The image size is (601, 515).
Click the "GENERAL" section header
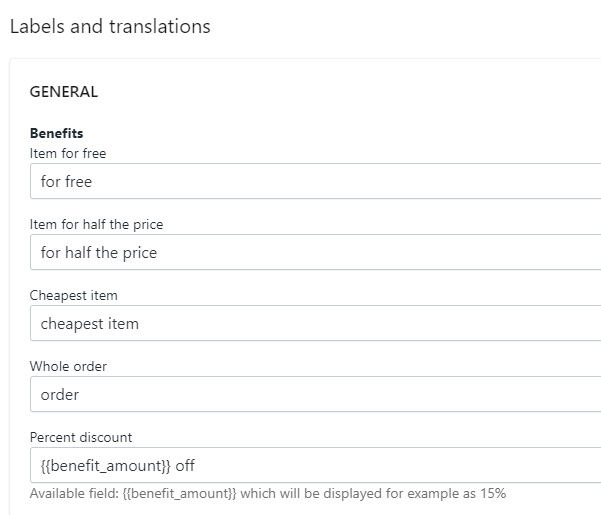pyautogui.click(x=64, y=92)
